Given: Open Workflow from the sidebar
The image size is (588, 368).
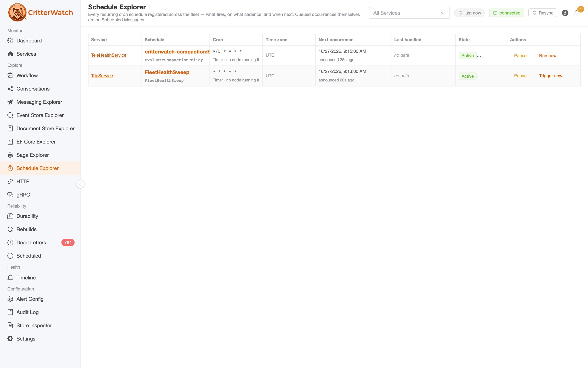Looking at the screenshot, I should [x=27, y=76].
